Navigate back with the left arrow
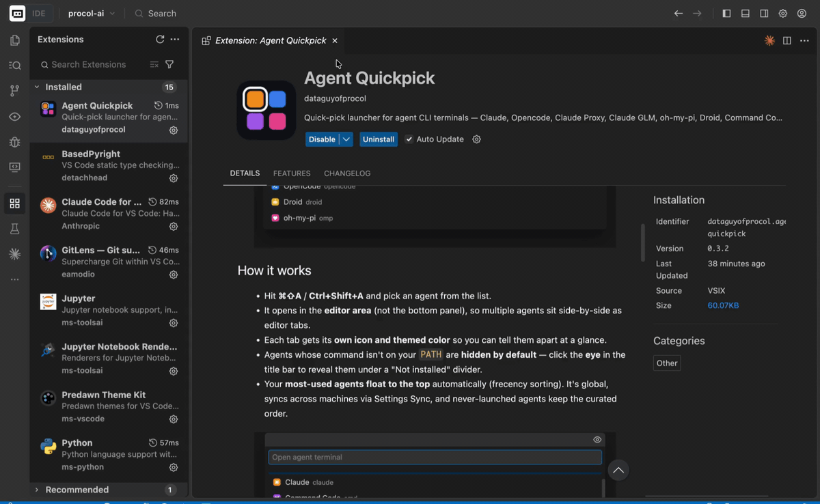The image size is (820, 504). point(678,14)
